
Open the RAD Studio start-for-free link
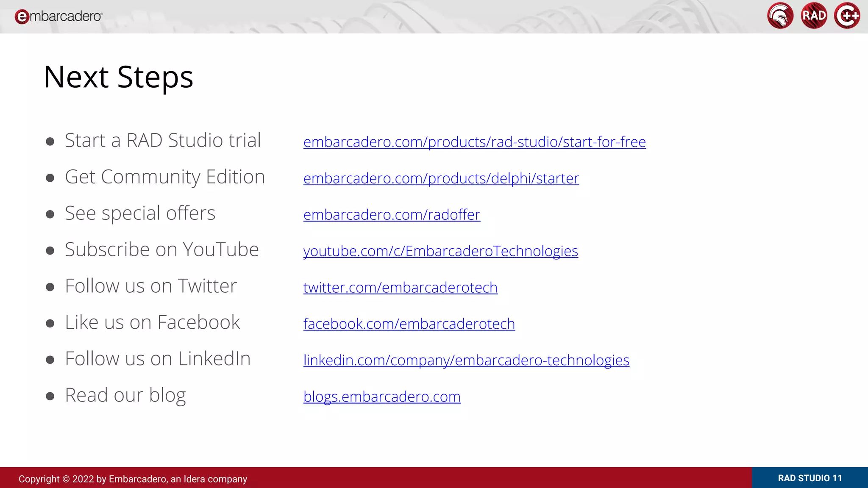474,142
